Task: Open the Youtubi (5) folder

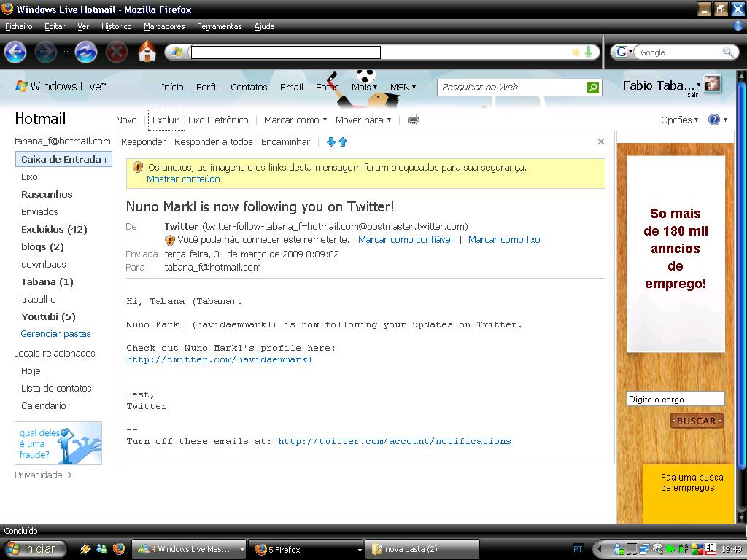Action: point(49,316)
